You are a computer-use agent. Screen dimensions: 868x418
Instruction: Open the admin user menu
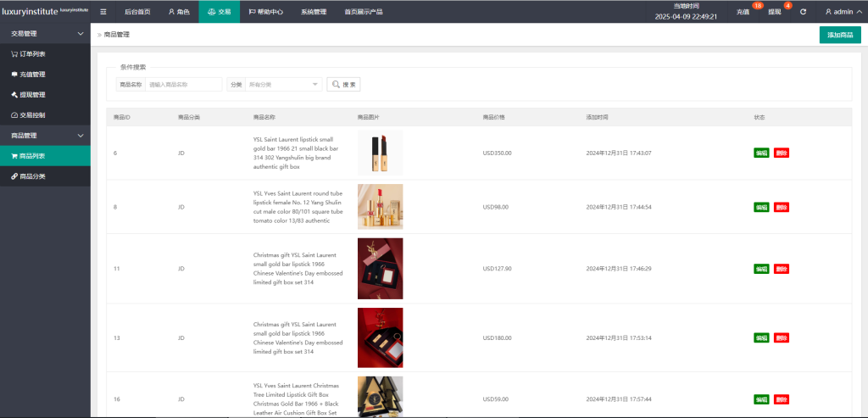coord(843,12)
